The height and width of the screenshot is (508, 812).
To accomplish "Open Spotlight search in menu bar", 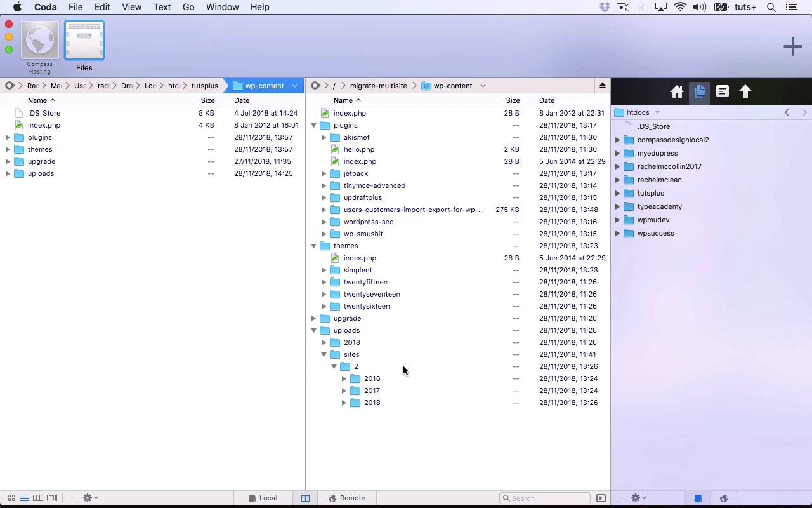I will [x=771, y=7].
